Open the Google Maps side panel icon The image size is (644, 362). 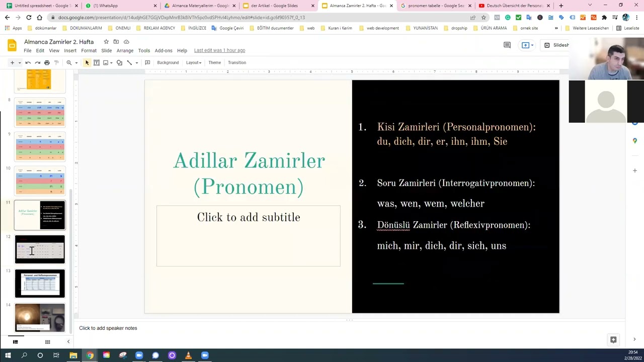pyautogui.click(x=635, y=141)
